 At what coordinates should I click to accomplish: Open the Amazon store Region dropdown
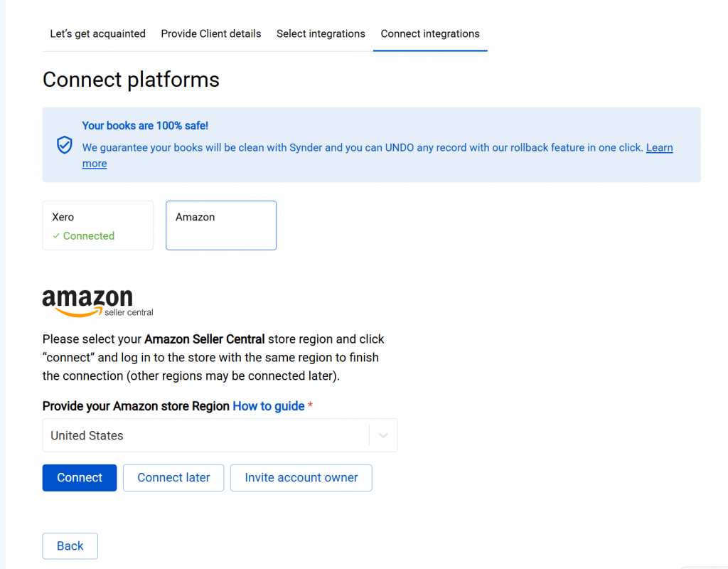click(x=220, y=435)
